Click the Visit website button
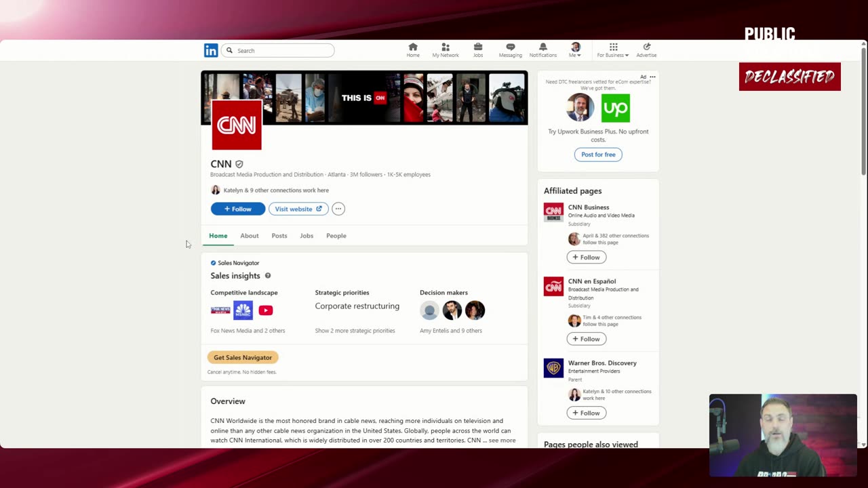This screenshot has height=488, width=868. (x=298, y=209)
